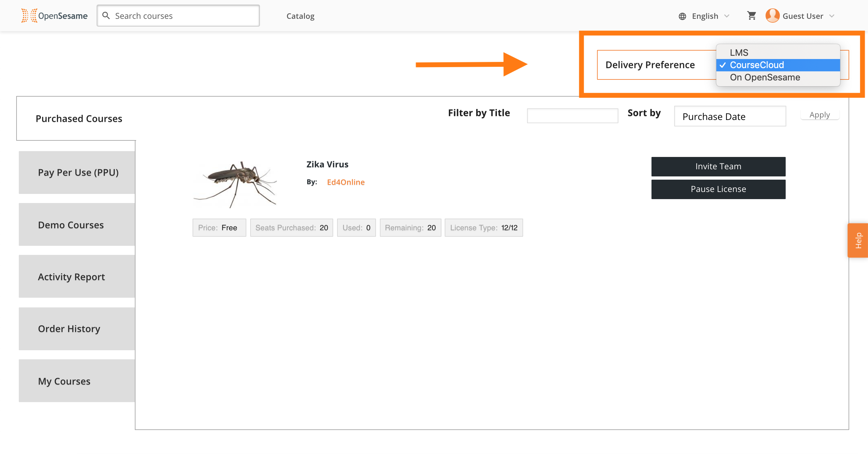
Task: Open the Zika Virus course title
Action: [327, 164]
